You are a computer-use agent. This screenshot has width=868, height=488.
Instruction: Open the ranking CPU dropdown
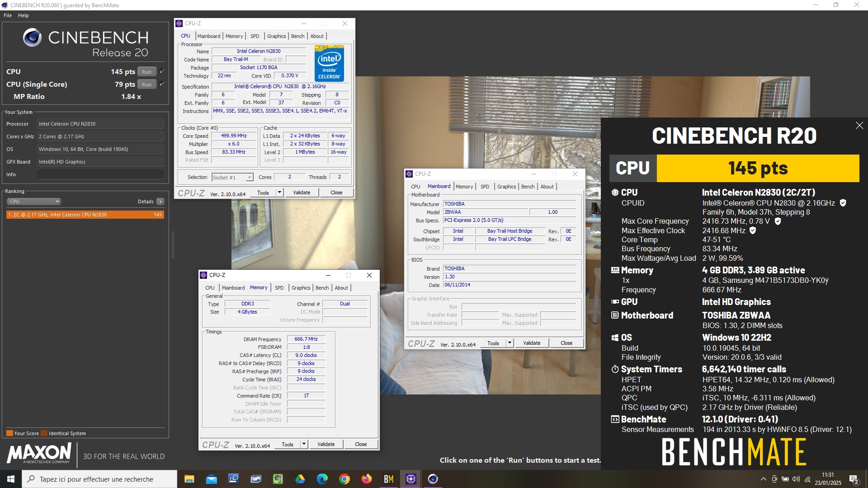(34, 202)
